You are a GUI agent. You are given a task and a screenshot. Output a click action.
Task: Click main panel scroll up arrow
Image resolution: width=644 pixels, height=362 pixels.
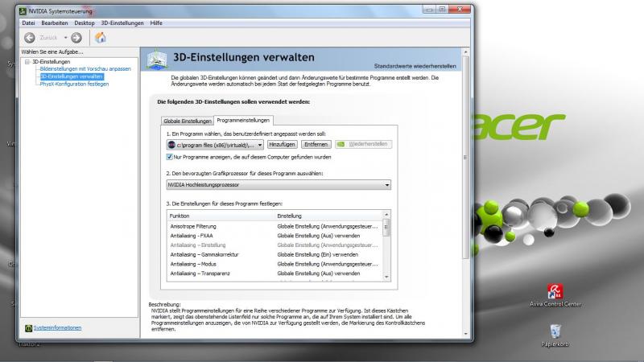(465, 52)
